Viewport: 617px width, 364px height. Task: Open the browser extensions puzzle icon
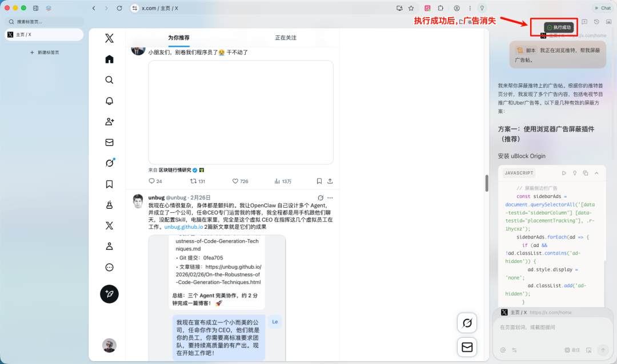[x=441, y=8]
